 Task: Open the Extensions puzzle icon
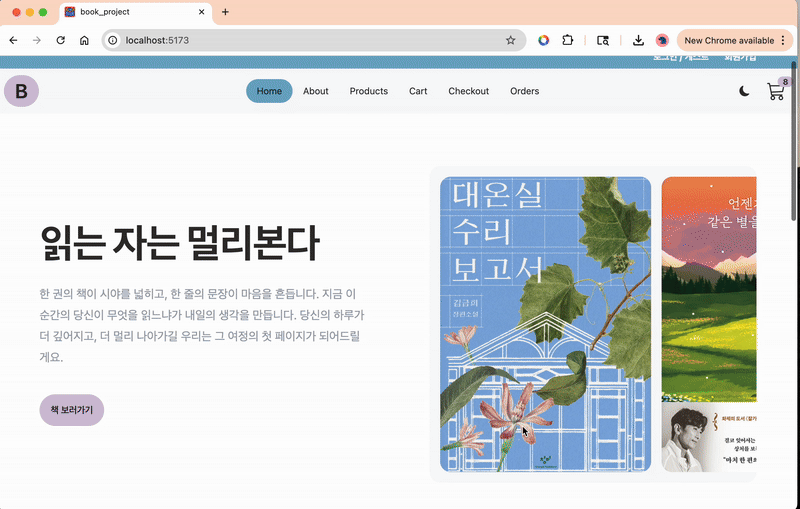567,40
